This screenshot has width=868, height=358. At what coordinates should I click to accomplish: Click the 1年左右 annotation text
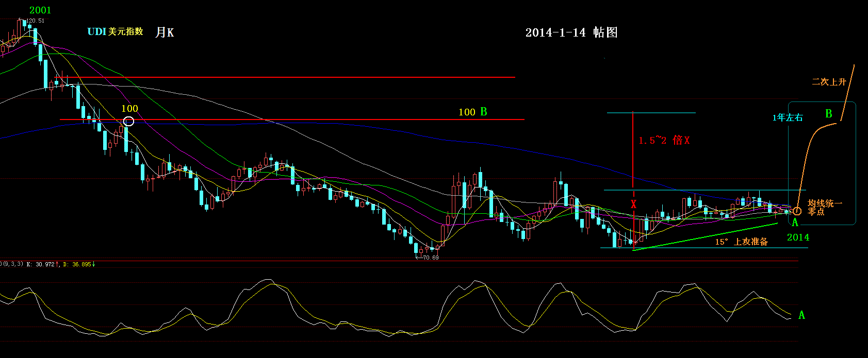787,118
